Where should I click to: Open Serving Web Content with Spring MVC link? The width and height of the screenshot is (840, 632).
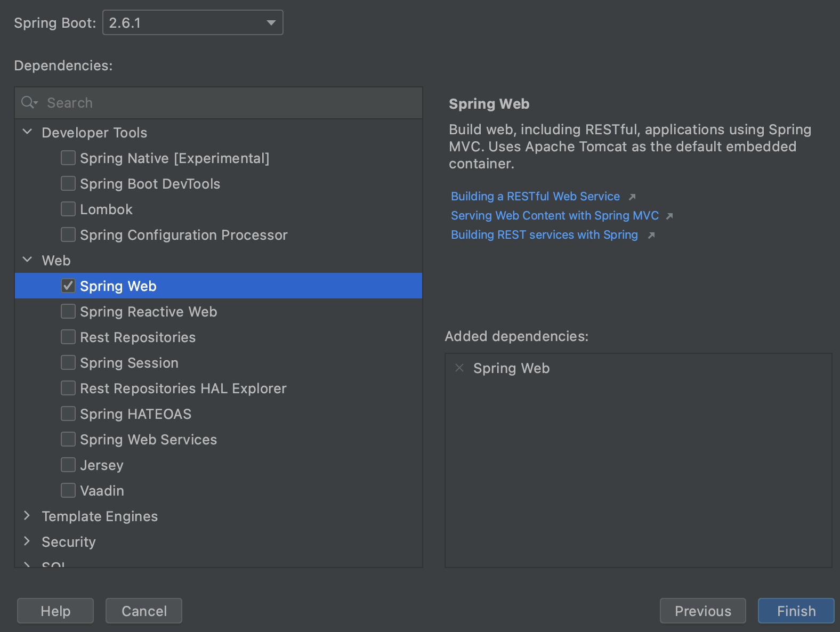[x=555, y=216]
